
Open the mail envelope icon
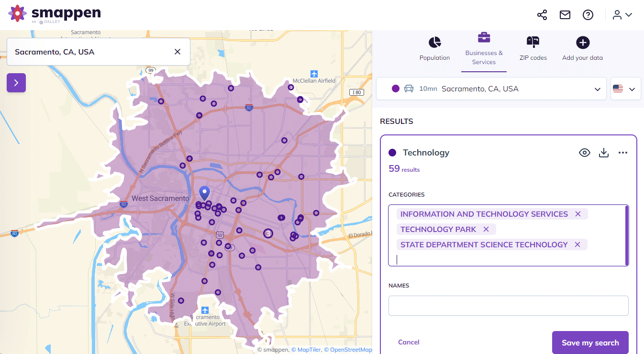565,15
